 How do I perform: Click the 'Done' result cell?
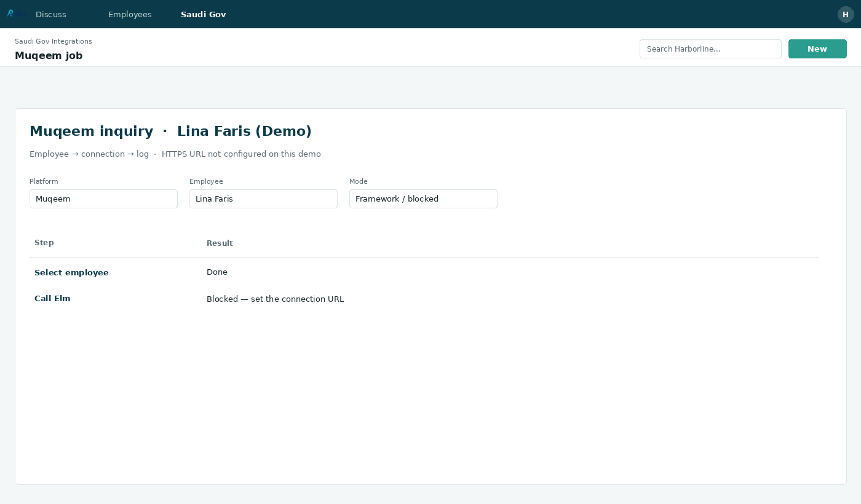pyautogui.click(x=217, y=272)
